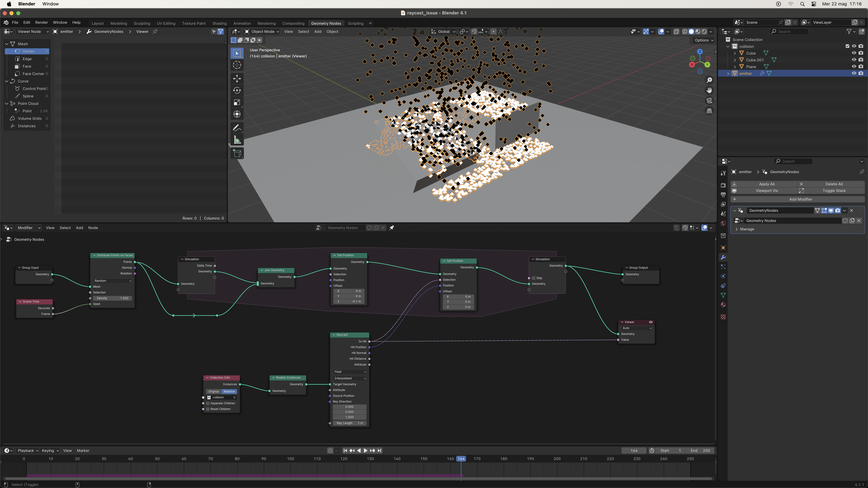Switch to the Shading workspace tab

[219, 23]
